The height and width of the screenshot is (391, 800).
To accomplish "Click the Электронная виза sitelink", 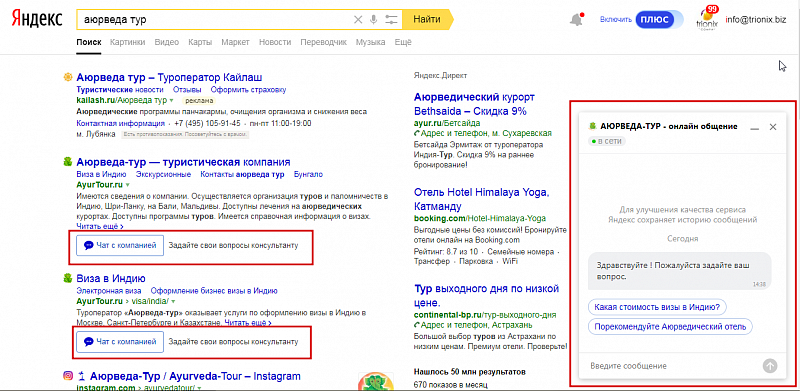I will pos(109,291).
